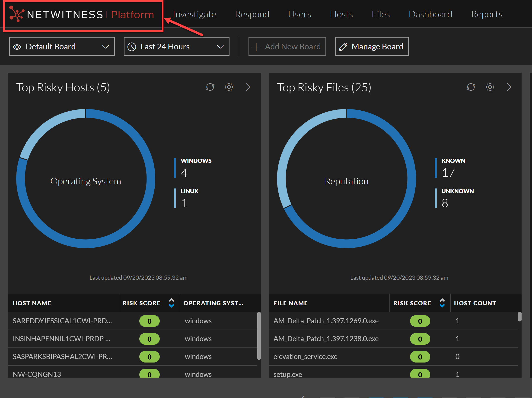Click the hosts table vertical scrollbar

tap(259, 336)
